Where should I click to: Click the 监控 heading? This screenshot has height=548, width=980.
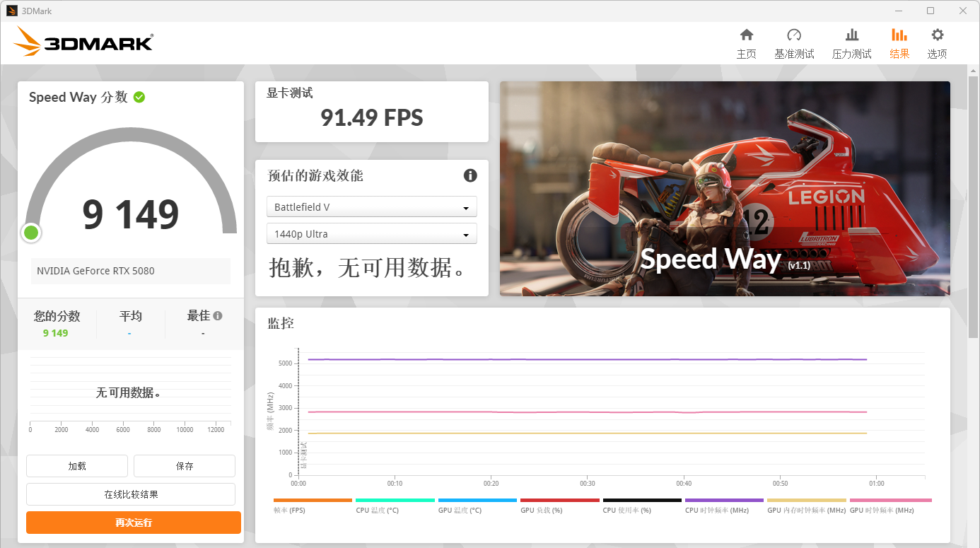pos(281,323)
